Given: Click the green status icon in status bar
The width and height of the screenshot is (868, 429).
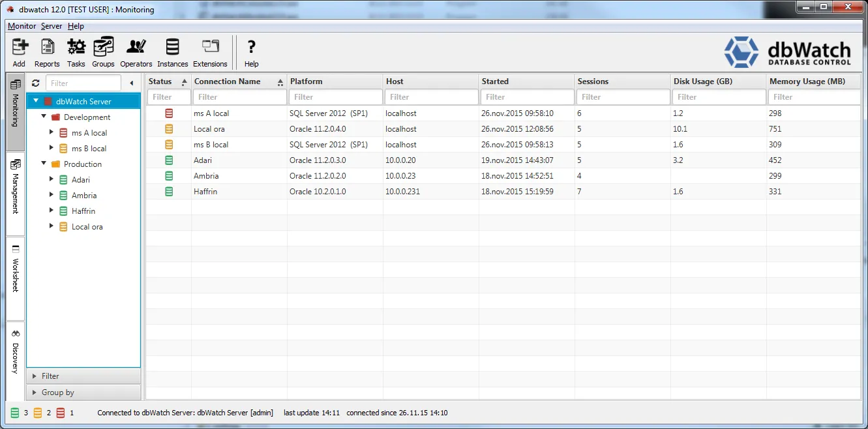Looking at the screenshot, I should coord(16,413).
